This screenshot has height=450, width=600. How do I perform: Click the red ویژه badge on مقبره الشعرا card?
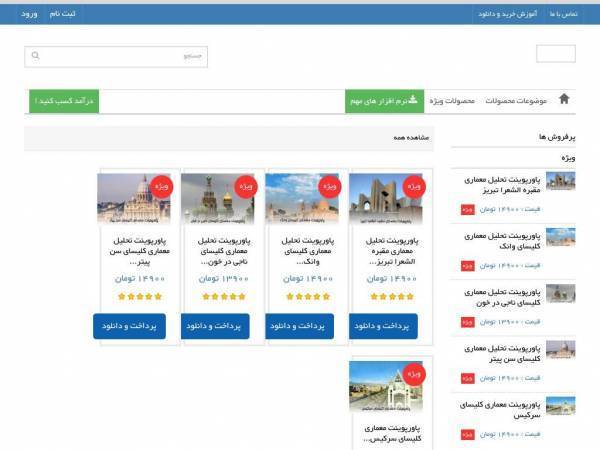(x=414, y=187)
